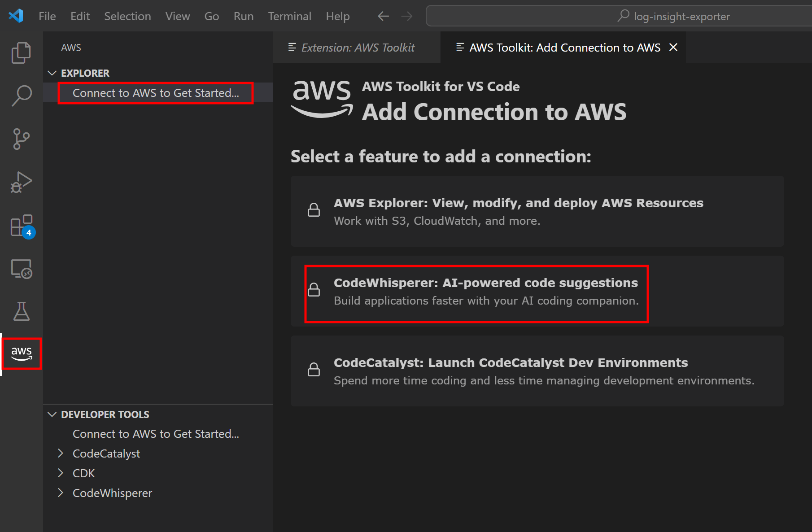
Task: Open the Go menu
Action: (212, 17)
